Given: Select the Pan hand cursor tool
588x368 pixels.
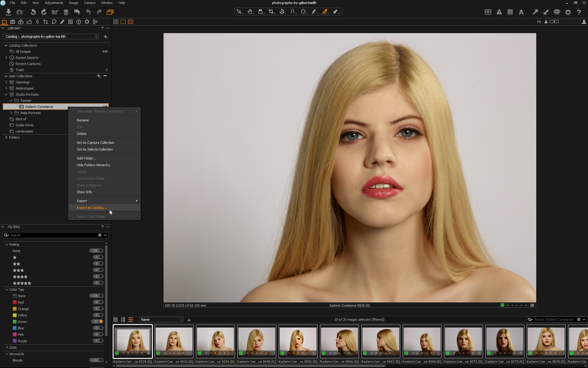Looking at the screenshot, I should tap(250, 12).
